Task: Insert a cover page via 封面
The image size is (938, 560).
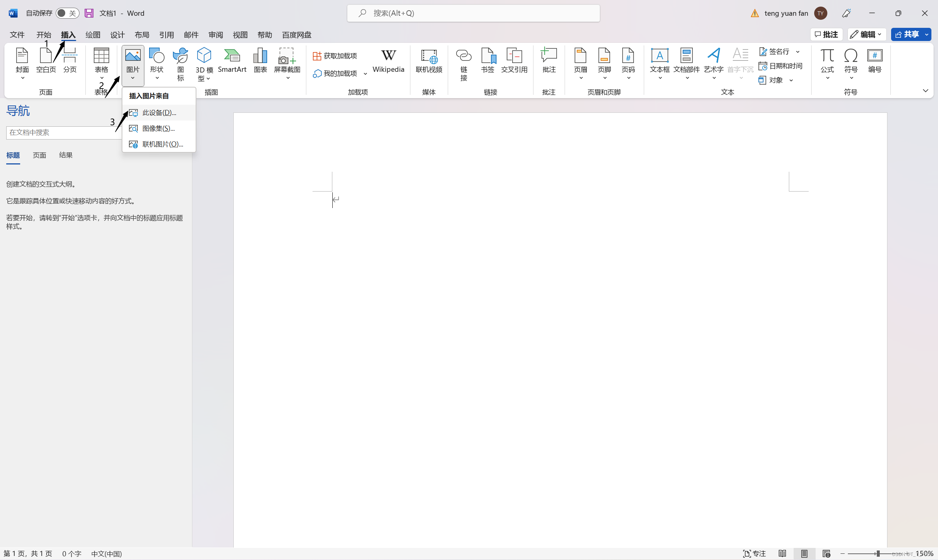Action: pyautogui.click(x=22, y=63)
